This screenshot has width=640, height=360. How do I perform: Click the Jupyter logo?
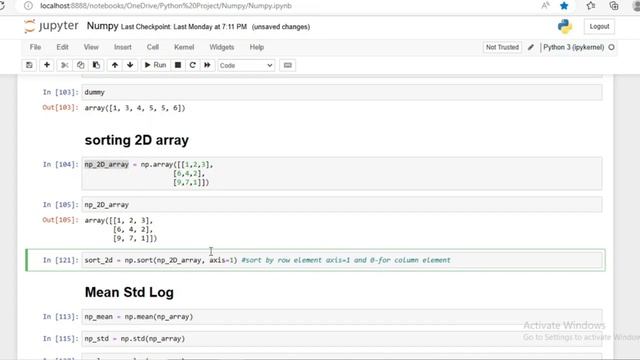[51, 26]
